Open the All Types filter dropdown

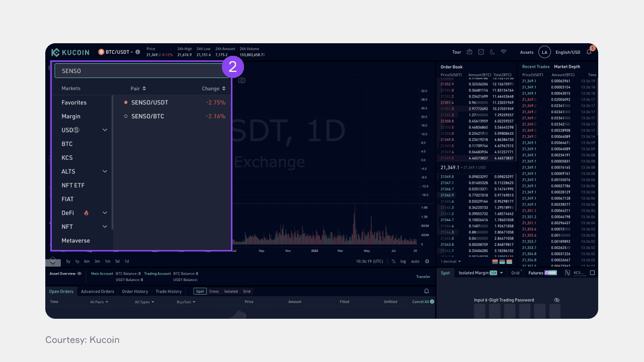[144, 302]
